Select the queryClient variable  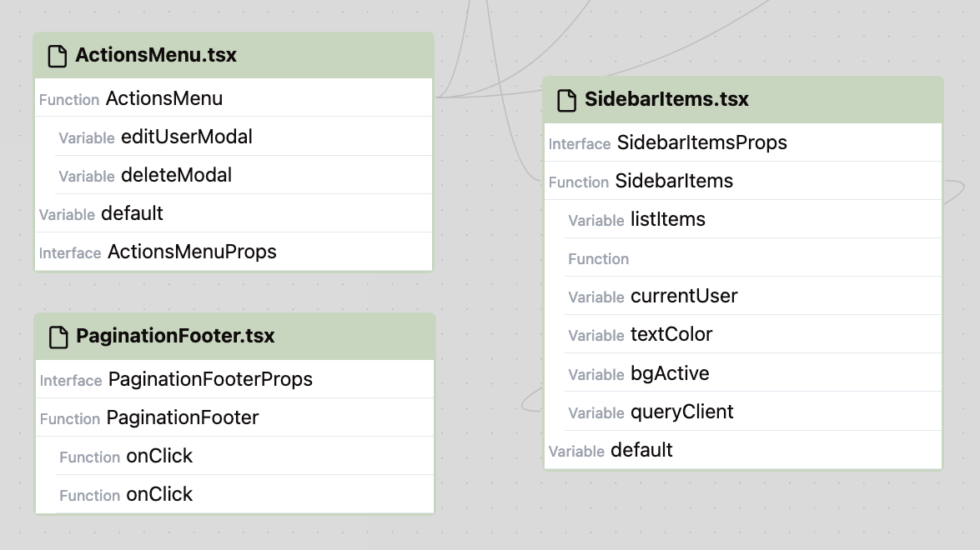681,412
